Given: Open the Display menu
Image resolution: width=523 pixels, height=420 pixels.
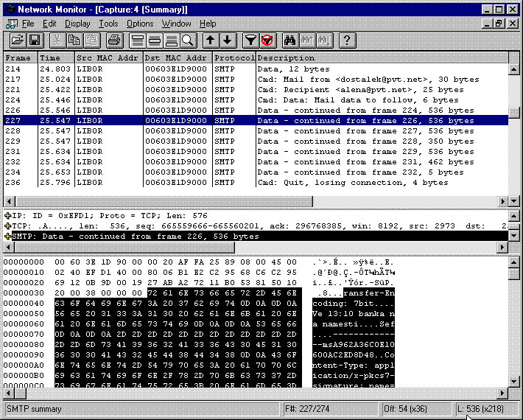Looking at the screenshot, I should point(77,24).
